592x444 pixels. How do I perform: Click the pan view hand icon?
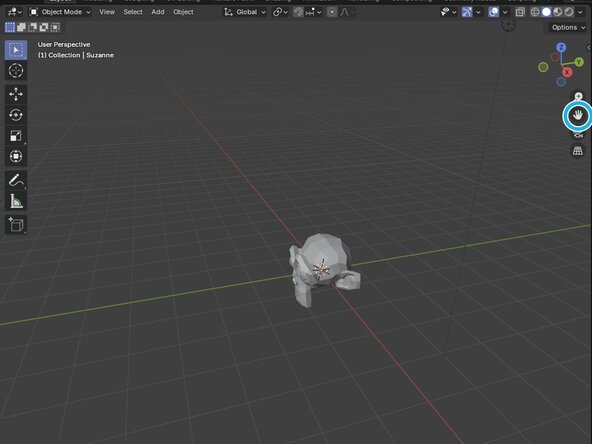tap(578, 115)
